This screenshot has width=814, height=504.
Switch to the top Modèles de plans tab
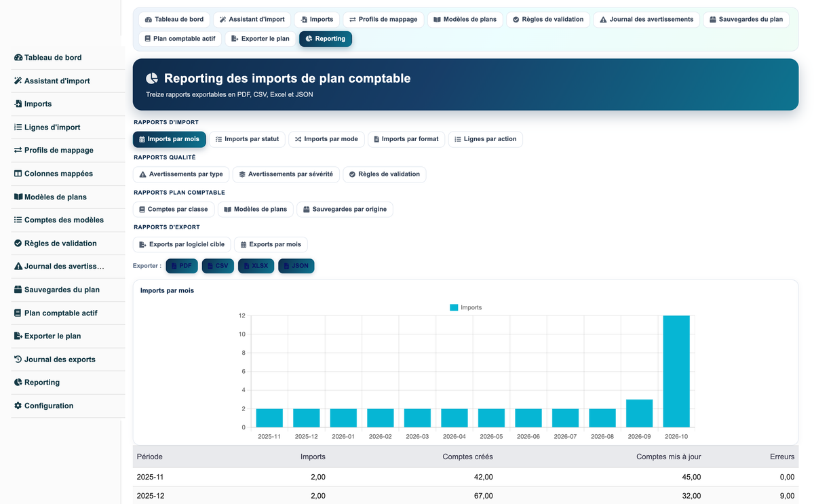click(x=465, y=20)
